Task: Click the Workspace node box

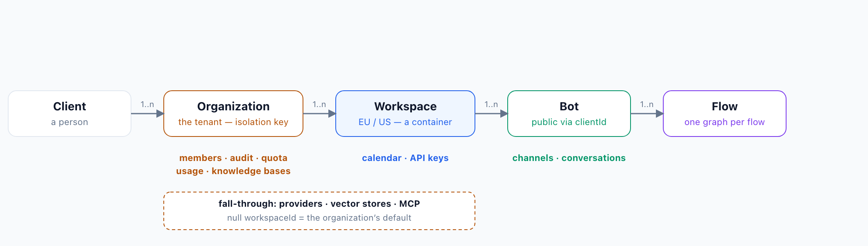Action: pyautogui.click(x=405, y=114)
